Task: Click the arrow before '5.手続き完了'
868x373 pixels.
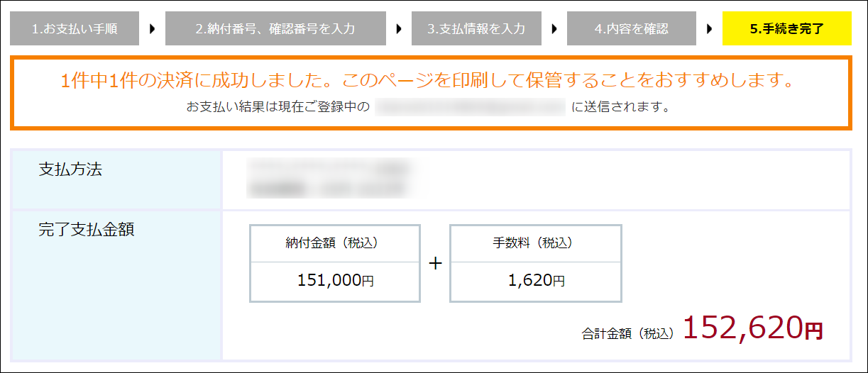Action: click(709, 29)
